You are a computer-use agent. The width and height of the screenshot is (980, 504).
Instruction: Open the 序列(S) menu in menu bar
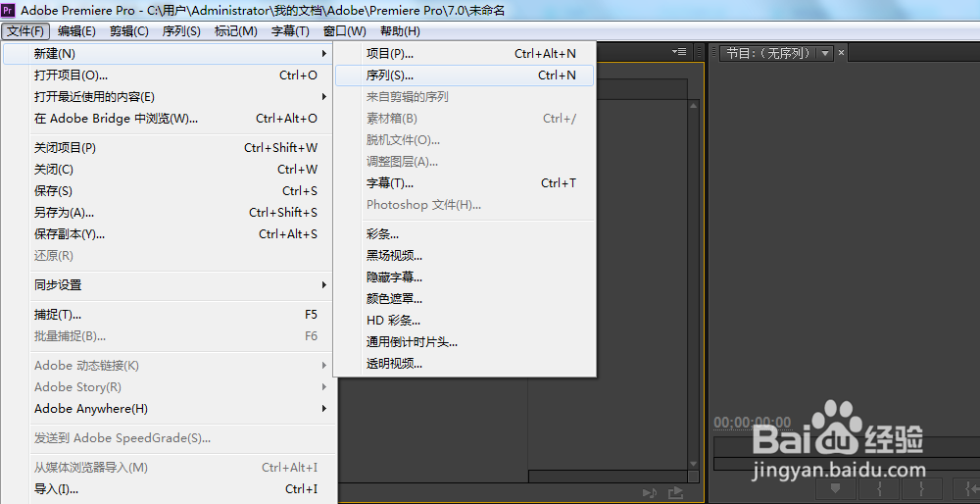[x=181, y=30]
